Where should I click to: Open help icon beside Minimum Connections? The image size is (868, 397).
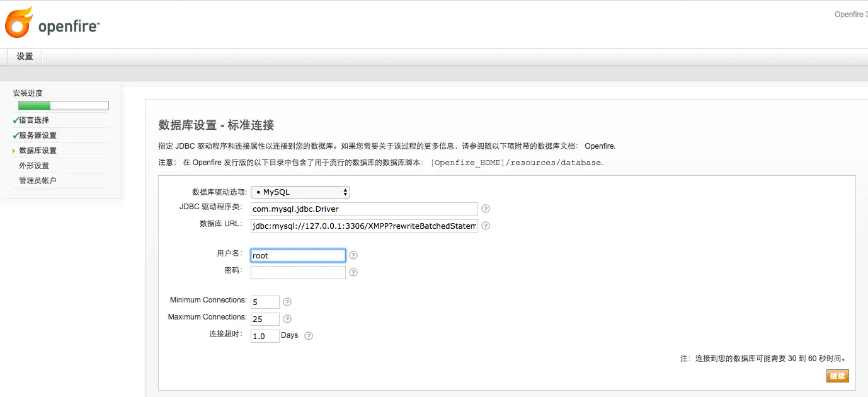[287, 302]
